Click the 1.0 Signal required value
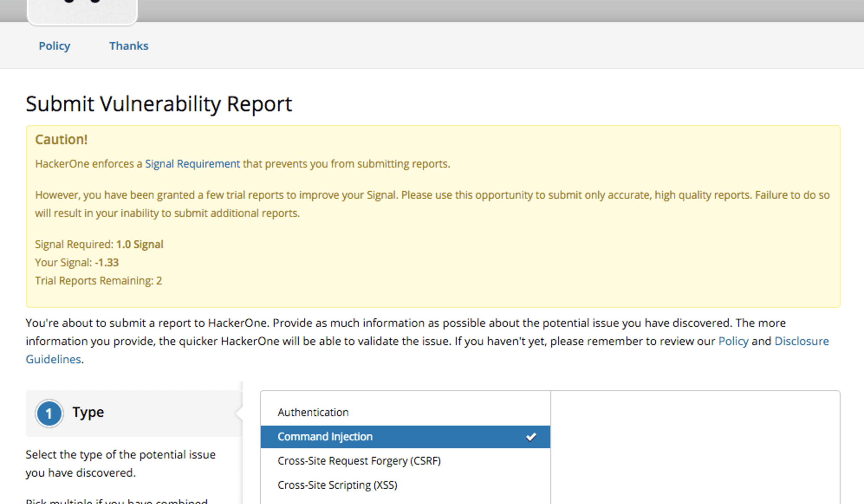This screenshot has width=864, height=504. [140, 244]
